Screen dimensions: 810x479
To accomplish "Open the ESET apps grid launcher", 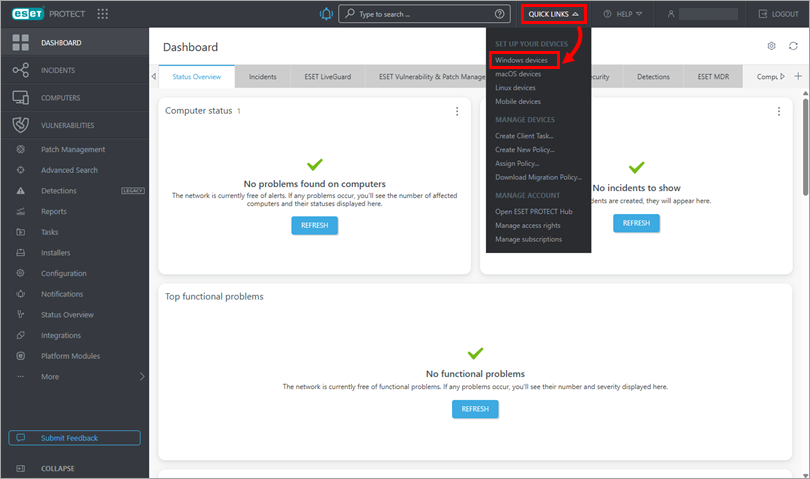I will 102,14.
